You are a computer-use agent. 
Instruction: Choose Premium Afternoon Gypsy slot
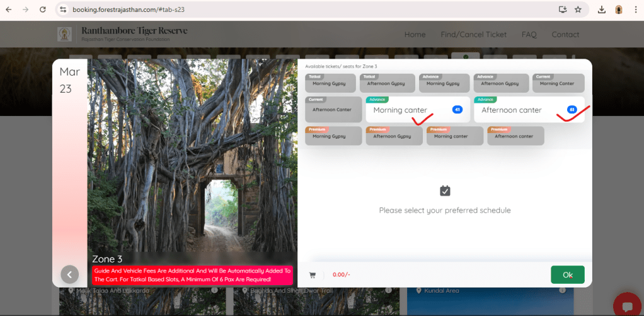pyautogui.click(x=394, y=136)
